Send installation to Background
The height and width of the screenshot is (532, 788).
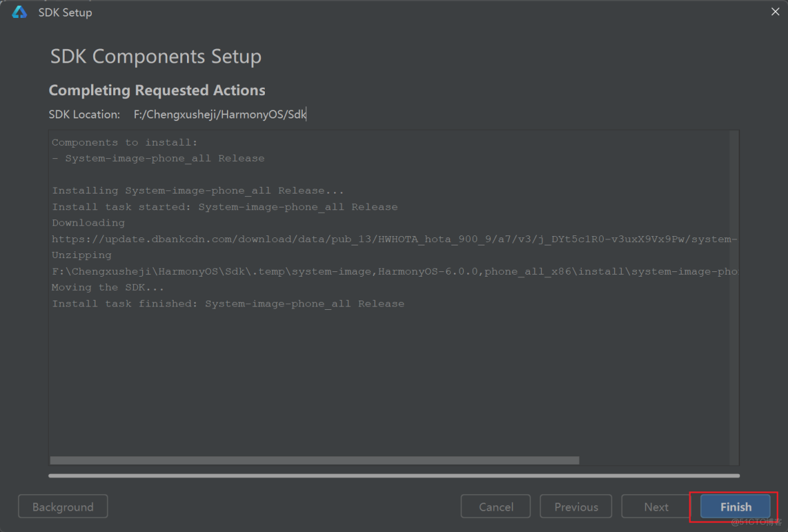[x=63, y=507]
